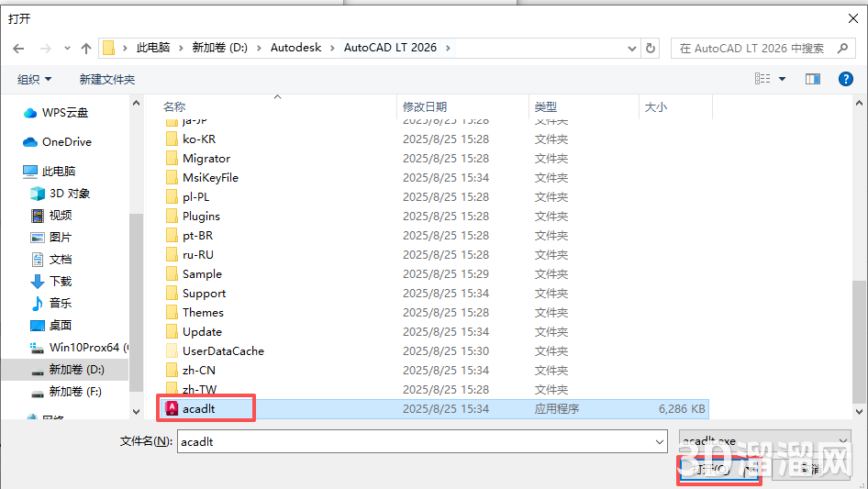Expand the file name history dropdown
Viewport: 868px width, 489px height.
point(659,441)
